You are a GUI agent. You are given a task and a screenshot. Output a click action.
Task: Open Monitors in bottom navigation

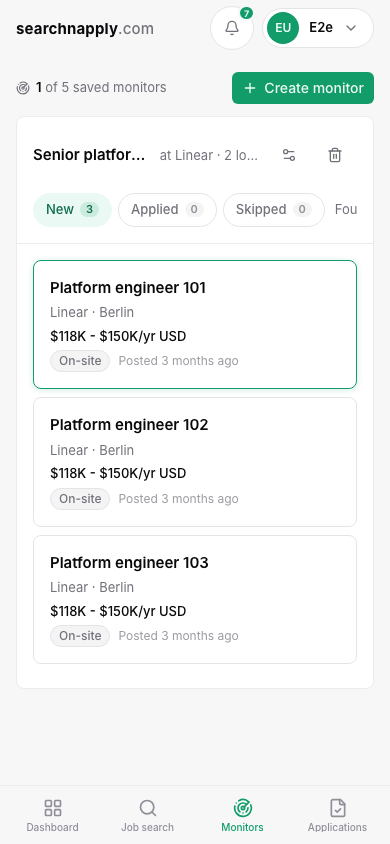point(243,815)
